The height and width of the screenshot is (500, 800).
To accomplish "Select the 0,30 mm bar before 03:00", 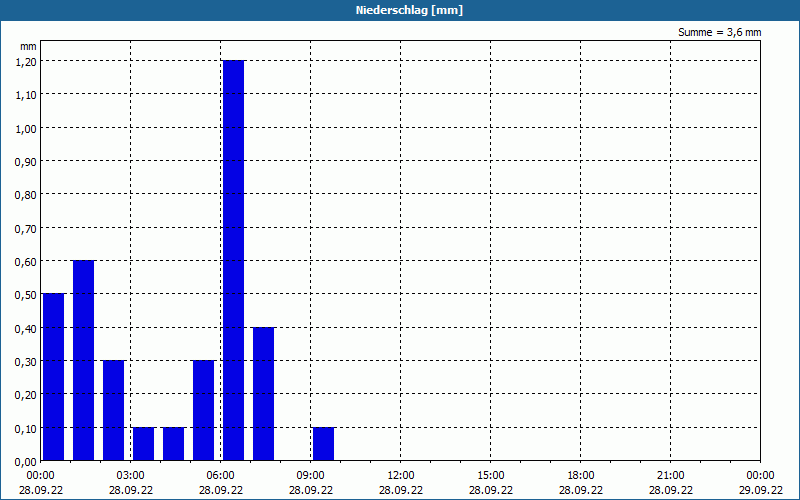I will coord(114,410).
